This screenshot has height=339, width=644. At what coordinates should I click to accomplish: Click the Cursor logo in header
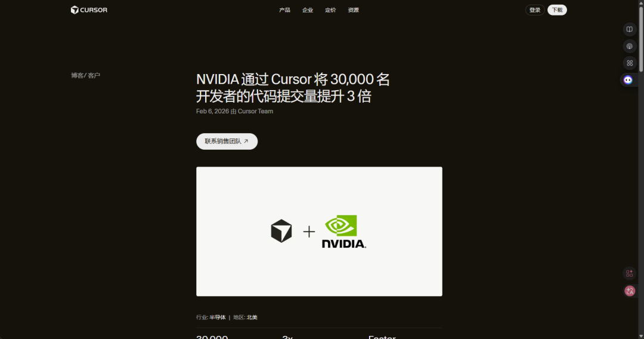click(89, 10)
